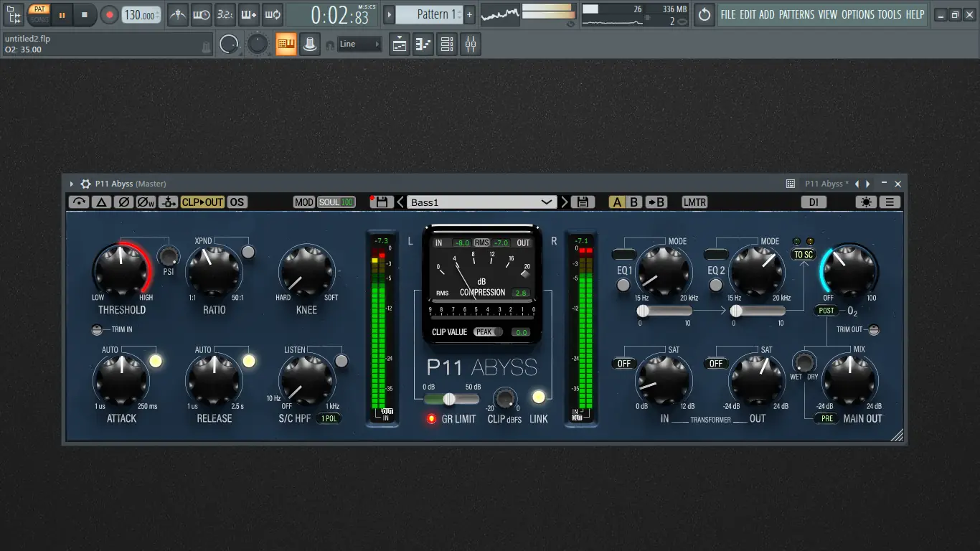
Task: Select the previous preset arrow left of Bass1
Action: coord(400,202)
